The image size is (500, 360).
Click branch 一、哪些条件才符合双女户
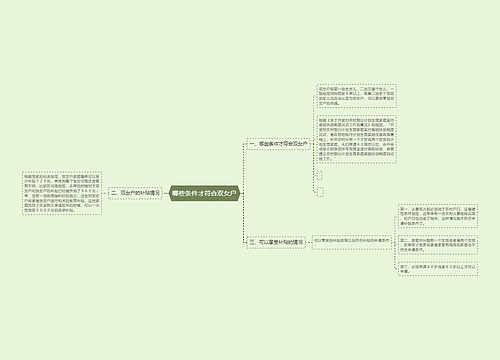coord(278,144)
